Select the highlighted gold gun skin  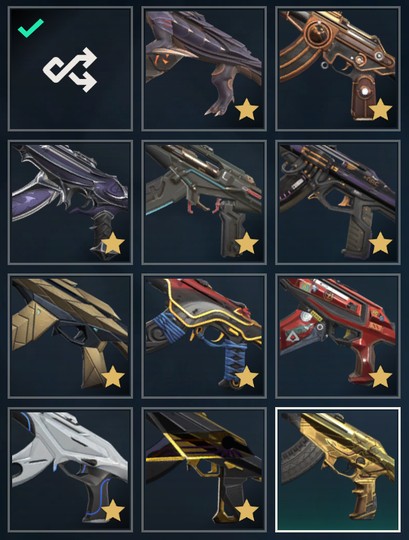pyautogui.click(x=338, y=470)
